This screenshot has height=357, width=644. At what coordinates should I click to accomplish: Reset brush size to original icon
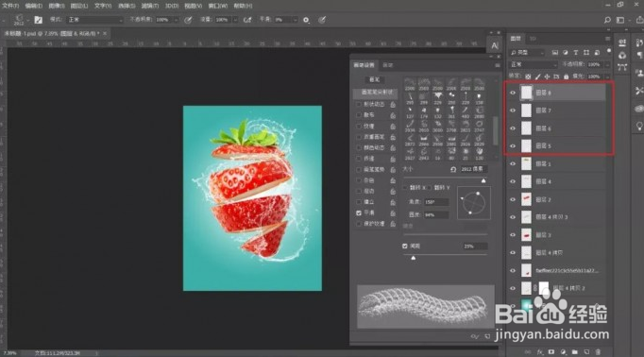(453, 169)
